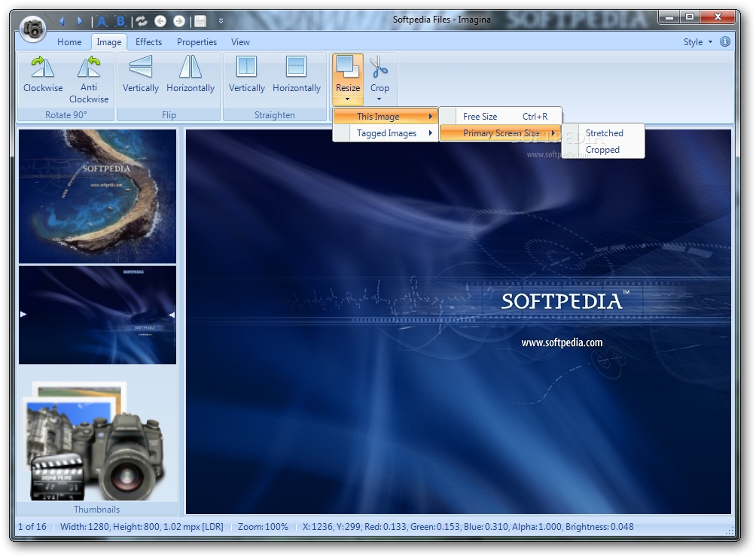Image resolution: width=756 pixels, height=557 pixels.
Task: Switch to the View tab
Action: point(240,42)
